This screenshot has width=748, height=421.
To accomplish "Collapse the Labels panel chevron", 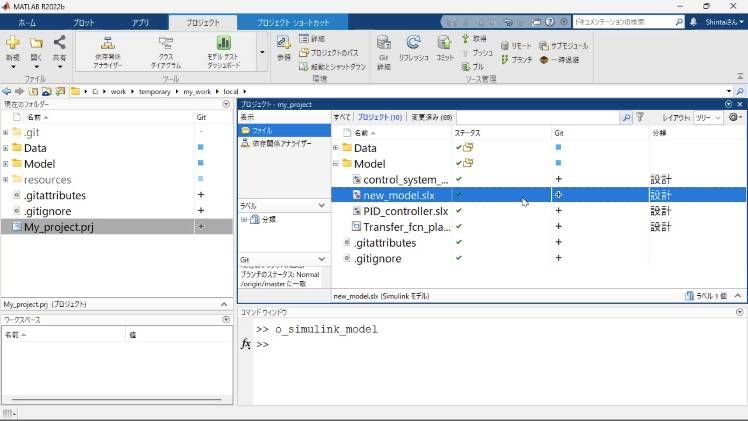I will [x=321, y=205].
